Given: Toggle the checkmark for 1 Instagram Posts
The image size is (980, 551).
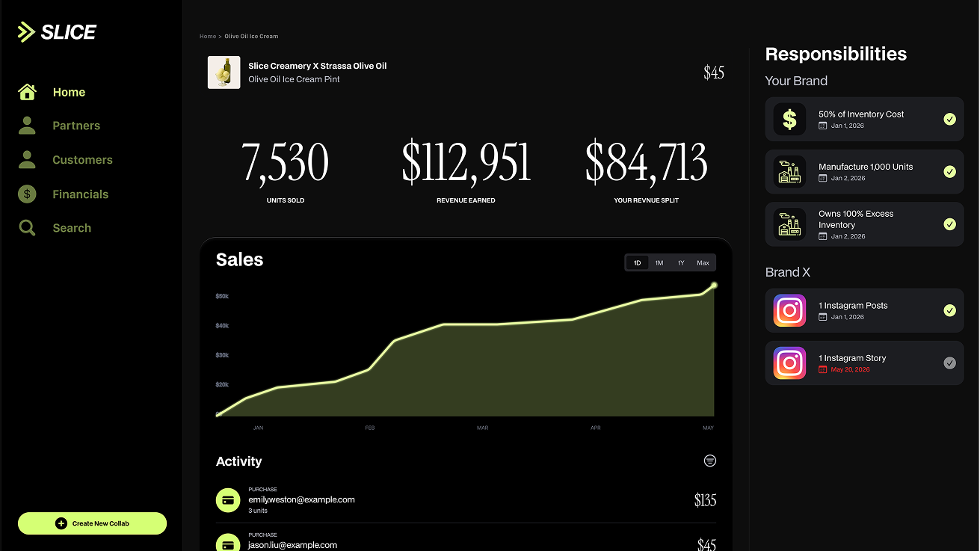Looking at the screenshot, I should pos(949,310).
